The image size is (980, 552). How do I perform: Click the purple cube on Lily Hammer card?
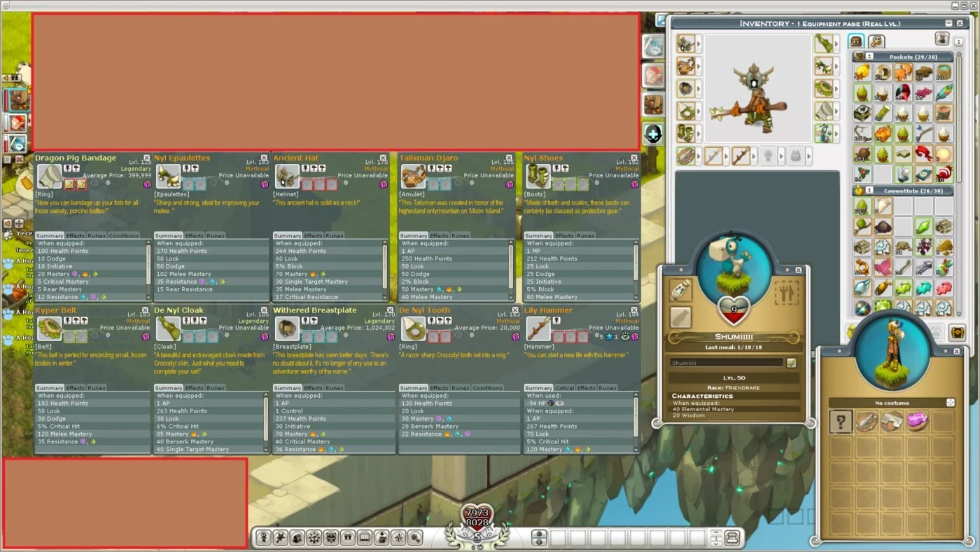coord(635,336)
